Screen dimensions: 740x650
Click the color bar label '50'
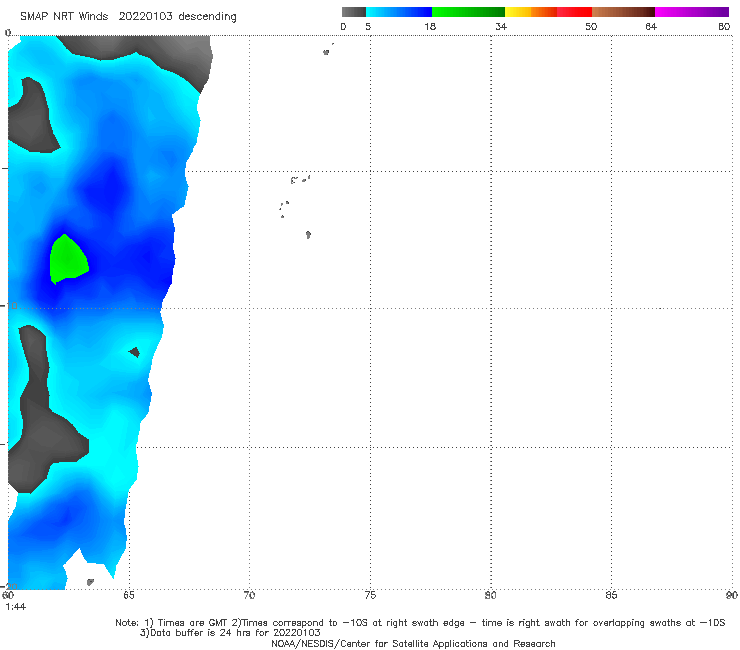[591, 26]
